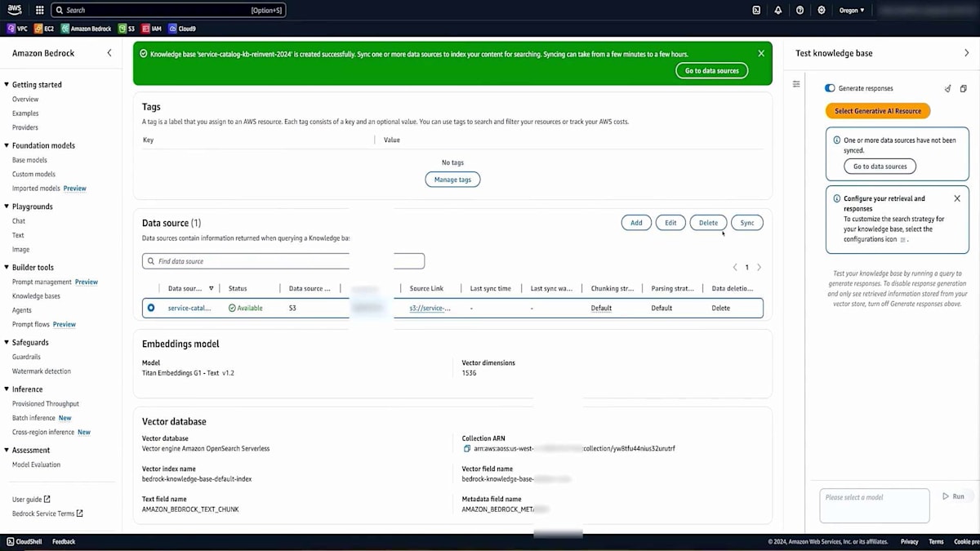Open Base models in sidebar
This screenshot has height=551, width=980.
[29, 160]
